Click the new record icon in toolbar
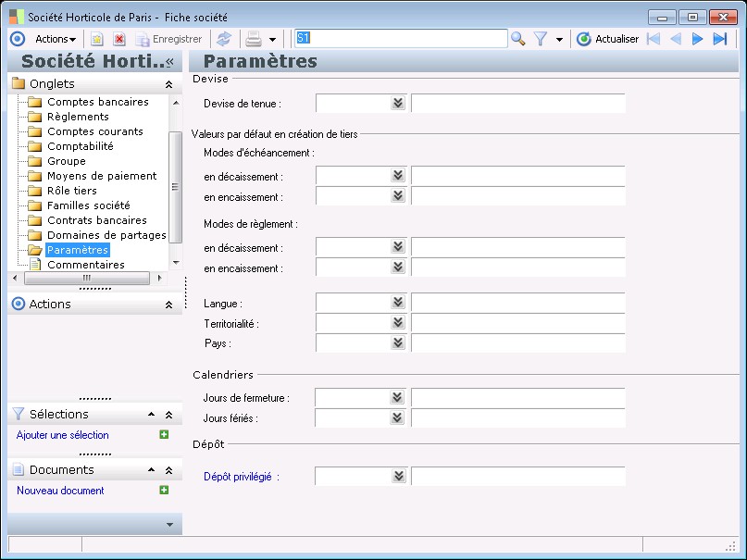The image size is (747, 560). (x=96, y=39)
